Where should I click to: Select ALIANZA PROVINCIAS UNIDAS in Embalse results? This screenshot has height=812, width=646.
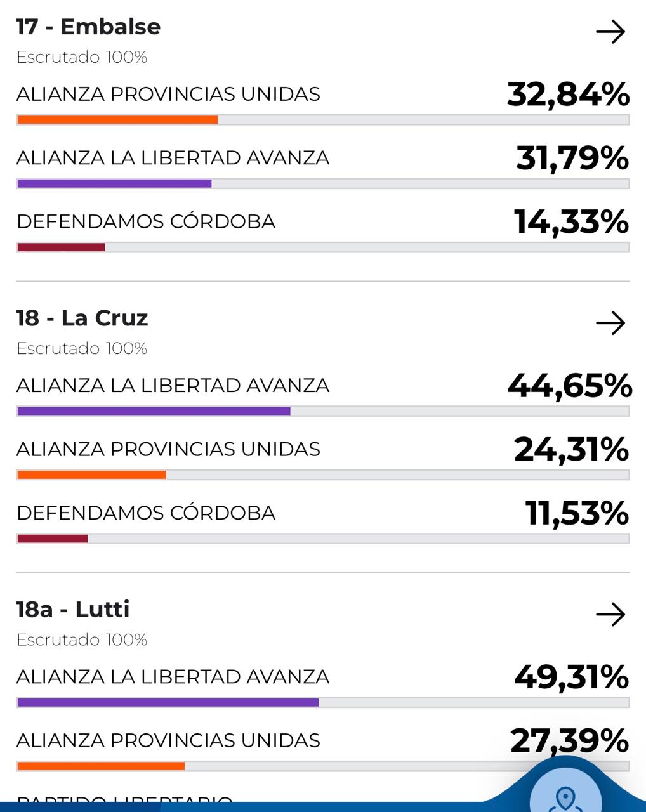click(168, 93)
